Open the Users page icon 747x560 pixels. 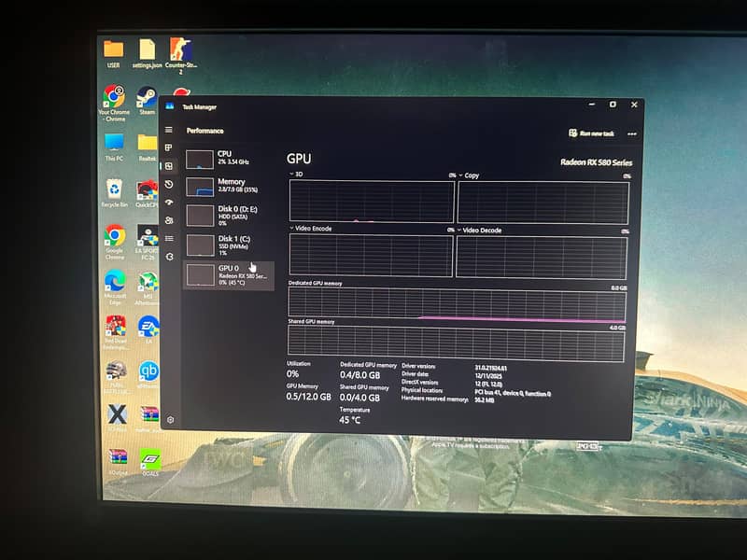tap(169, 220)
